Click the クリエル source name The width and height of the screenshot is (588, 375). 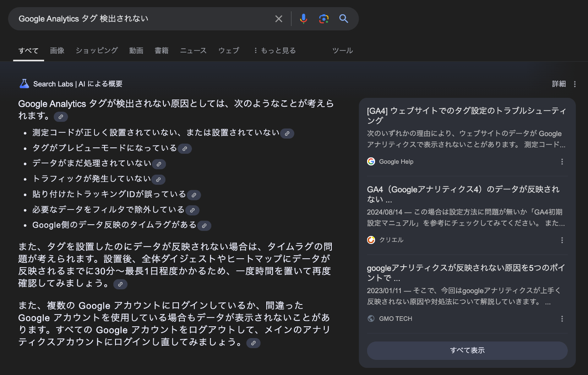click(391, 240)
